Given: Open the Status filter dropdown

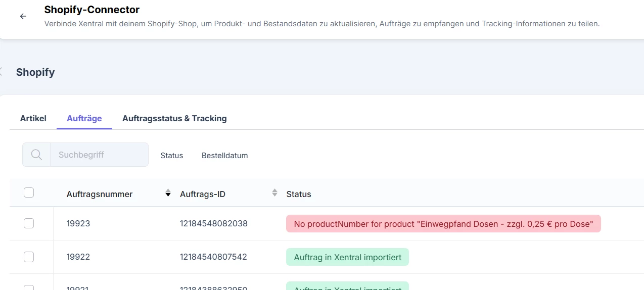Looking at the screenshot, I should (x=171, y=155).
